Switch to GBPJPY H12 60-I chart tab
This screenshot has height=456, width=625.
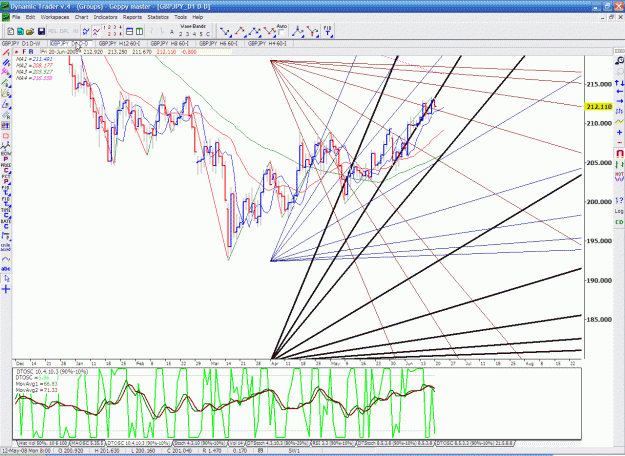point(119,43)
